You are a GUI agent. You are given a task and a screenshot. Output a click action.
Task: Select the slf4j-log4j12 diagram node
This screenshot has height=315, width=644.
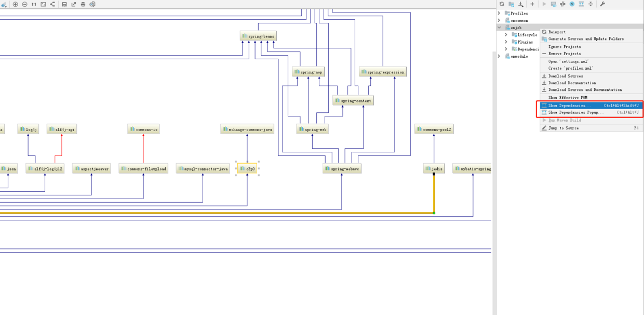click(x=45, y=168)
